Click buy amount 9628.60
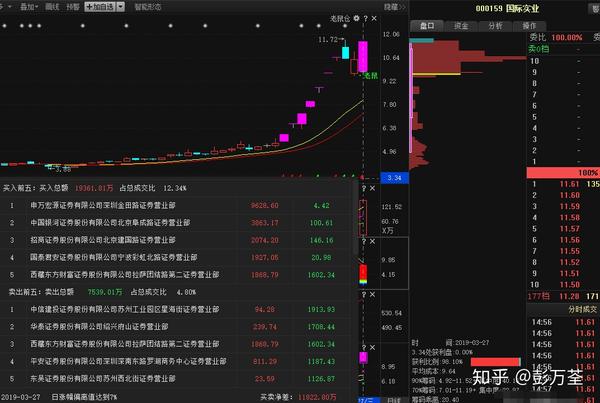This screenshot has width=600, height=403. pyautogui.click(x=264, y=206)
